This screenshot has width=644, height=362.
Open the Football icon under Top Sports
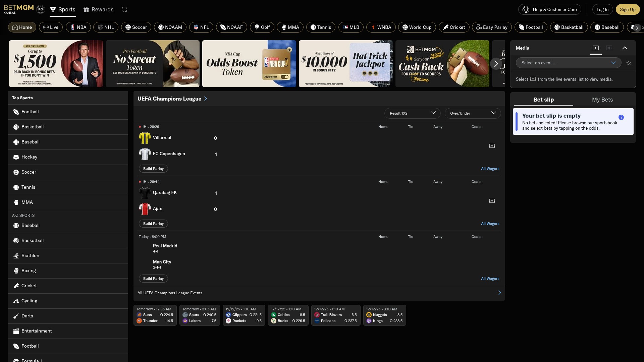click(x=16, y=112)
